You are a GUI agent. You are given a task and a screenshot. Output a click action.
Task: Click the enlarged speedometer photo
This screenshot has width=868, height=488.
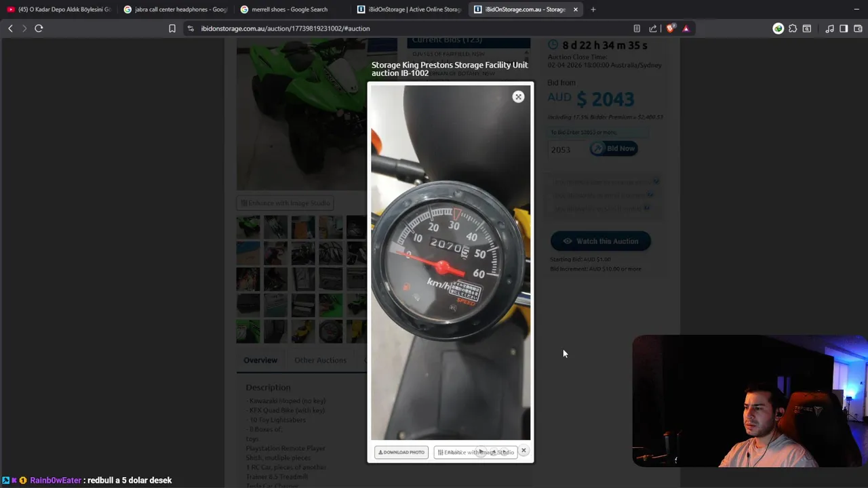click(x=450, y=262)
